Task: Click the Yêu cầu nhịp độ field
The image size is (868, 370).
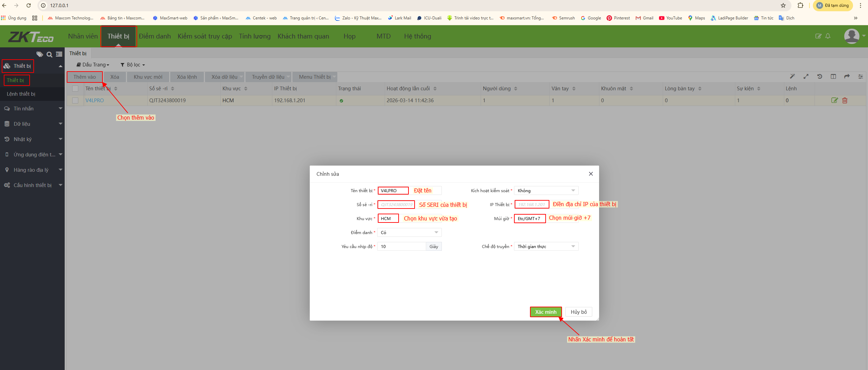Action: pyautogui.click(x=402, y=247)
